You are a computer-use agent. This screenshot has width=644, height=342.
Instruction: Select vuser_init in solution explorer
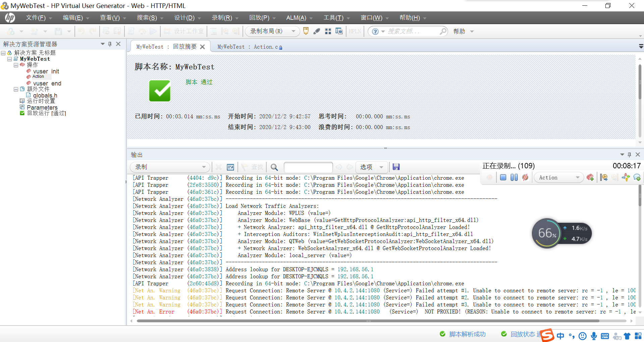pos(46,71)
